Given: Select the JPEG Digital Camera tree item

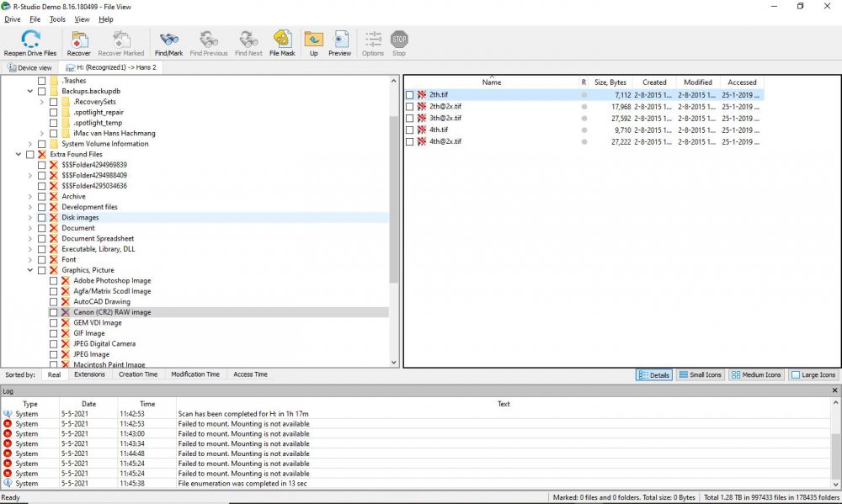Looking at the screenshot, I should click(x=104, y=343).
